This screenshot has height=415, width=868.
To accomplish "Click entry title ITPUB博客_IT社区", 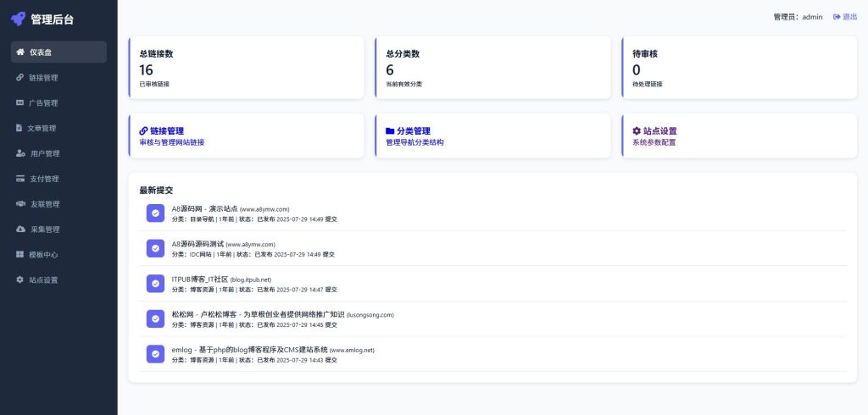I will (200, 279).
